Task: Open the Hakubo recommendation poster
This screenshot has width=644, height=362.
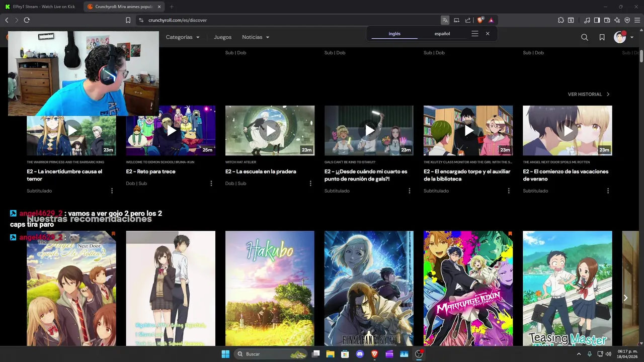Action: click(270, 288)
